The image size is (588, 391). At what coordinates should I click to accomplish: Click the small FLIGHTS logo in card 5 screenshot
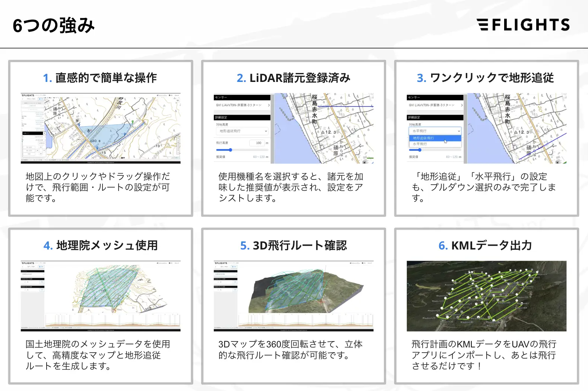coord(221,263)
